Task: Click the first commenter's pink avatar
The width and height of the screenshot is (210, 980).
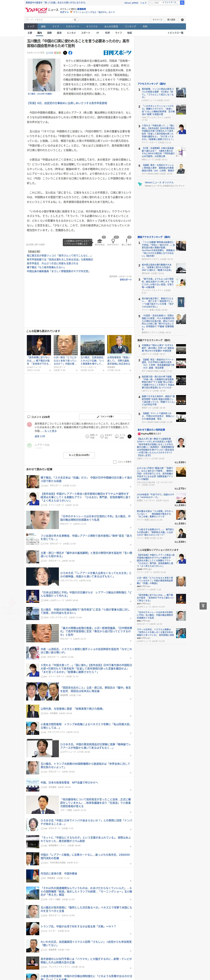Action: [x=29, y=424]
